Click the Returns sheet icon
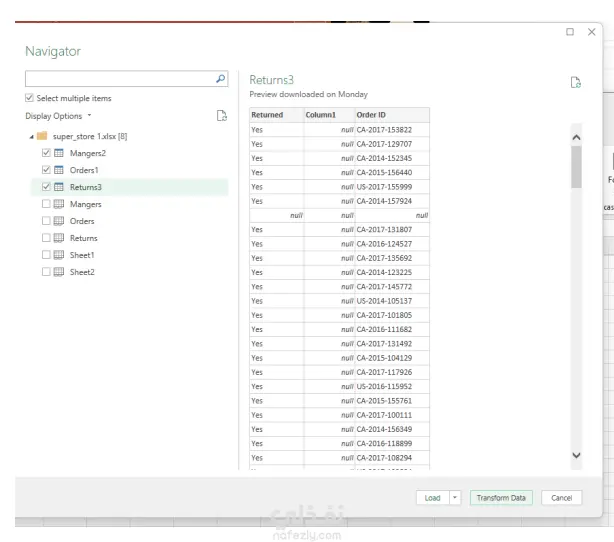 pos(59,238)
